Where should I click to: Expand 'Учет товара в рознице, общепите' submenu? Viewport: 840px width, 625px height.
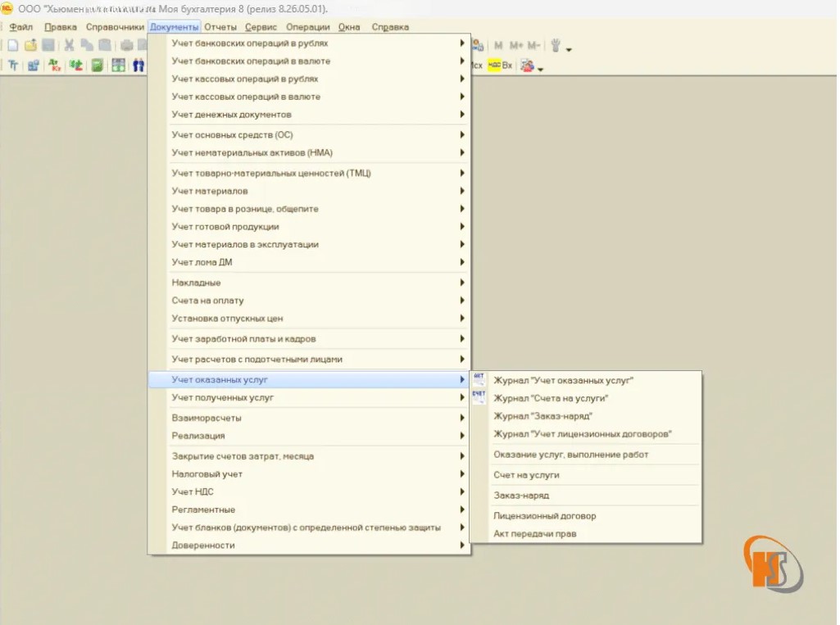tap(309, 208)
